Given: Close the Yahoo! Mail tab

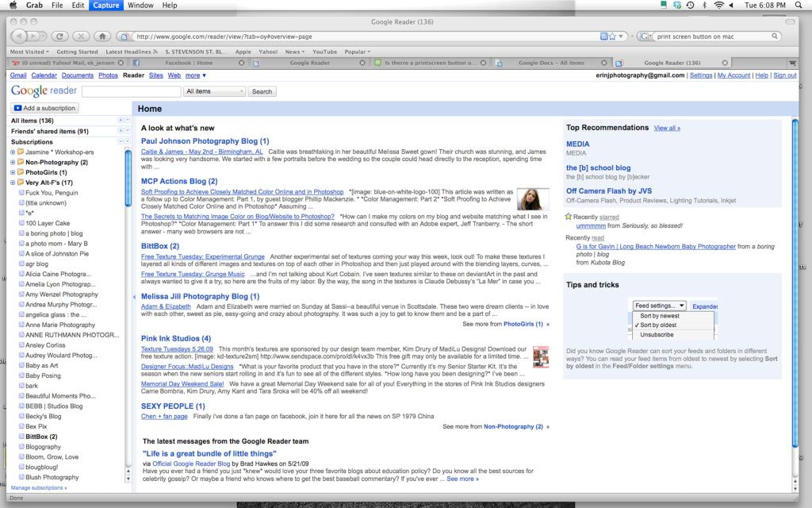Looking at the screenshot, I should [121, 63].
